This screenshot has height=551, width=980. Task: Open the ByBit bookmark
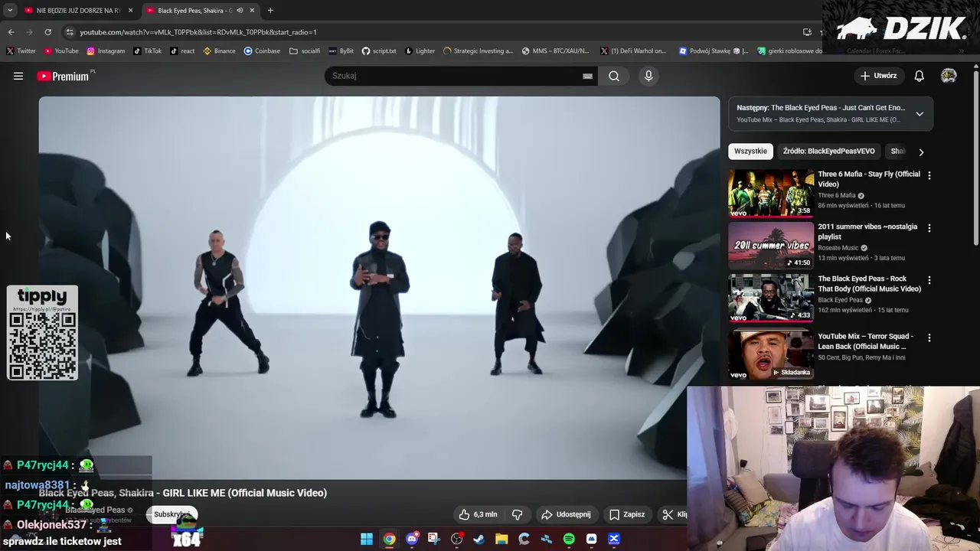click(x=341, y=51)
